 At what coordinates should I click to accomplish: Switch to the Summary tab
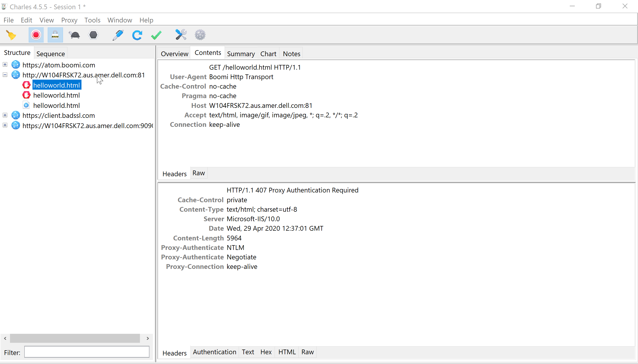coord(240,53)
